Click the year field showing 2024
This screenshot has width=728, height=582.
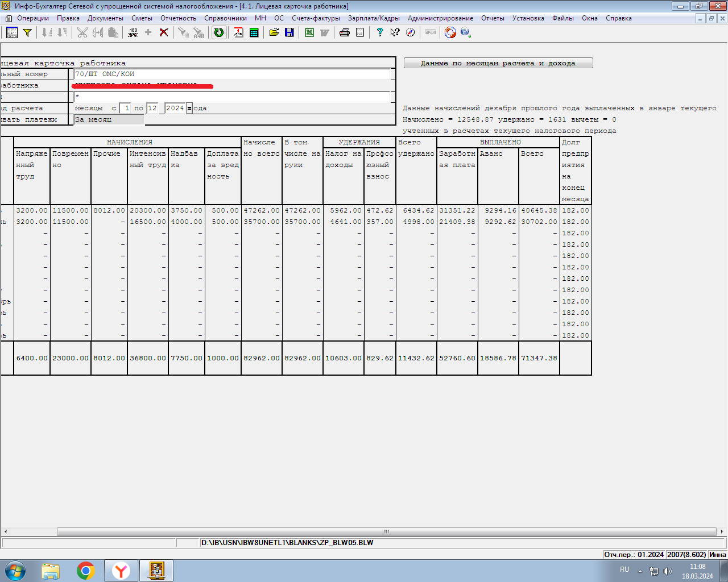175,108
